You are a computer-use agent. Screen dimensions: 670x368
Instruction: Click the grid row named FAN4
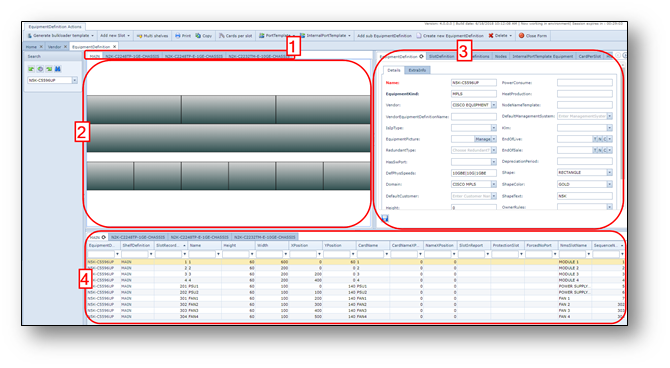tap(355, 317)
